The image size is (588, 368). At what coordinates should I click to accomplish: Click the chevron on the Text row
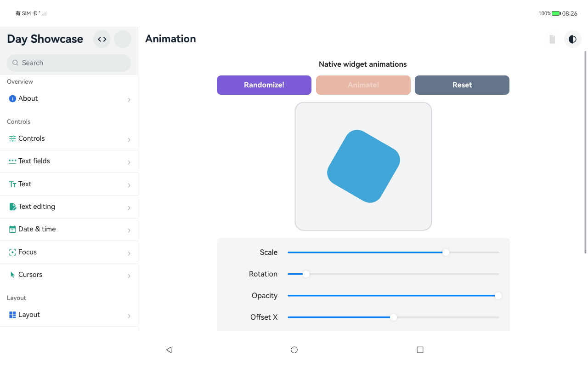[129, 185]
